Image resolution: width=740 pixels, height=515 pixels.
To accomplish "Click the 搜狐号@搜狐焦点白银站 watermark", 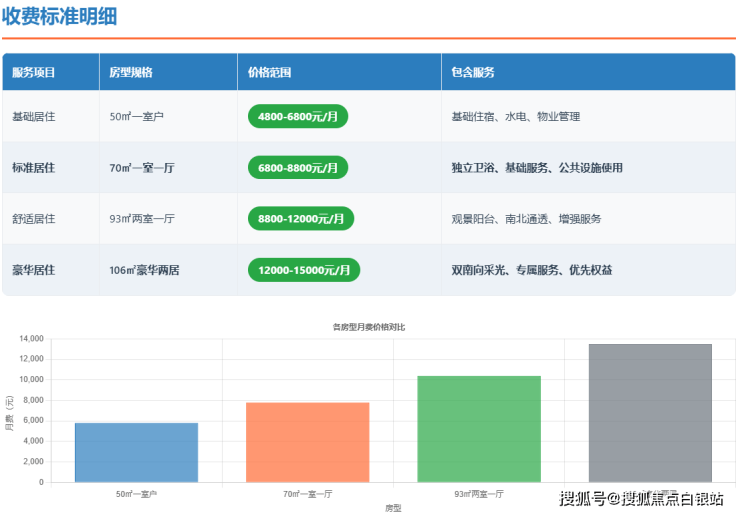I will (x=641, y=499).
